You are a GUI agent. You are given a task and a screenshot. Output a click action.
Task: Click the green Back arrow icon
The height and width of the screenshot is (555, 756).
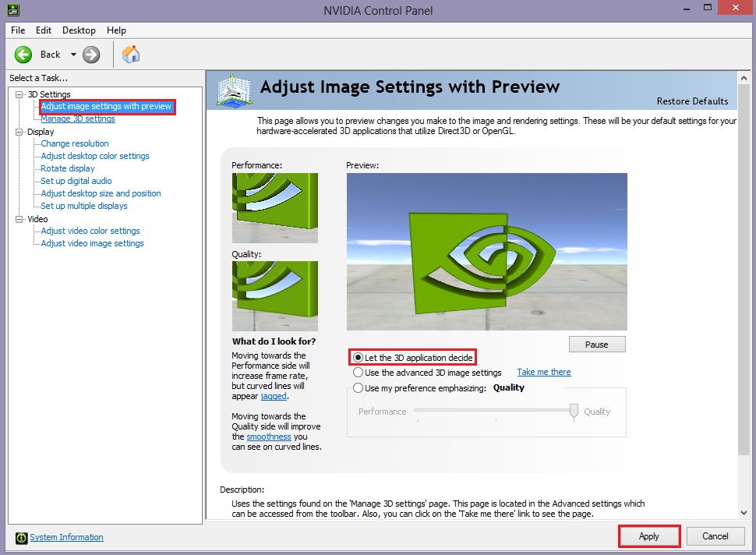(x=23, y=54)
